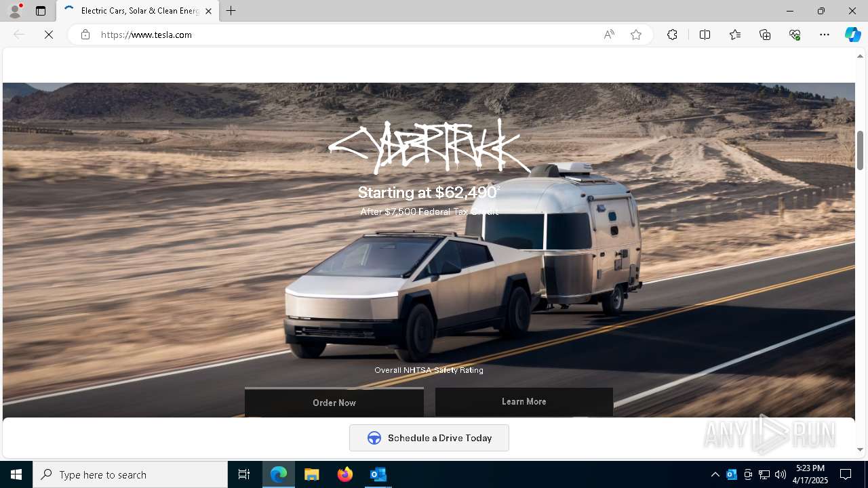Close the Tesla browser tab
This screenshot has height=488, width=868.
[x=208, y=11]
